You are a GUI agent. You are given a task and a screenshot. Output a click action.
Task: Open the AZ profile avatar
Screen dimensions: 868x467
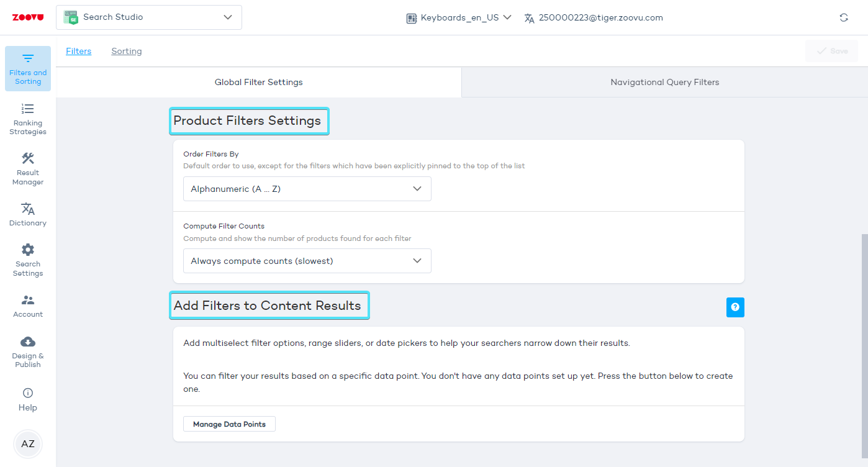[27, 444]
